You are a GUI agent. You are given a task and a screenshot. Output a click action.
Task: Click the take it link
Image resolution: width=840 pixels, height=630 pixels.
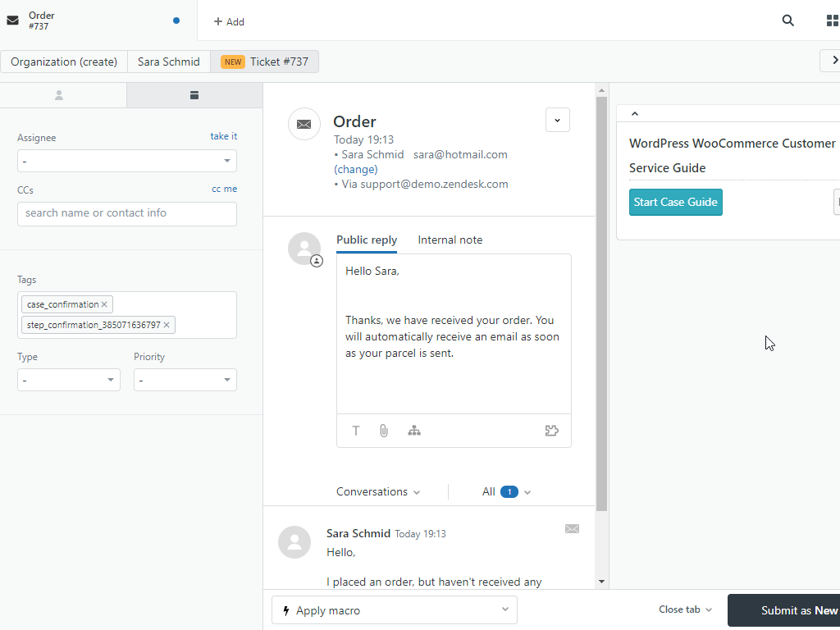click(224, 136)
